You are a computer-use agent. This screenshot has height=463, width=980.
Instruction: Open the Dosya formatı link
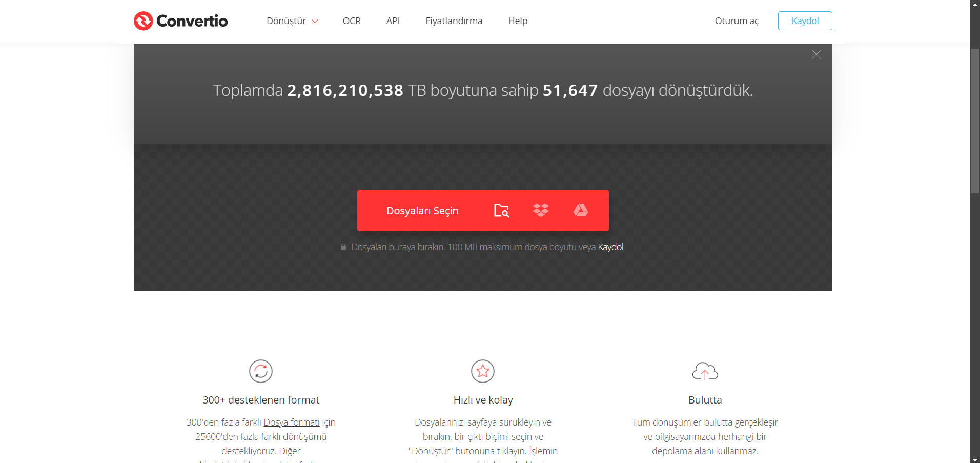(x=292, y=422)
